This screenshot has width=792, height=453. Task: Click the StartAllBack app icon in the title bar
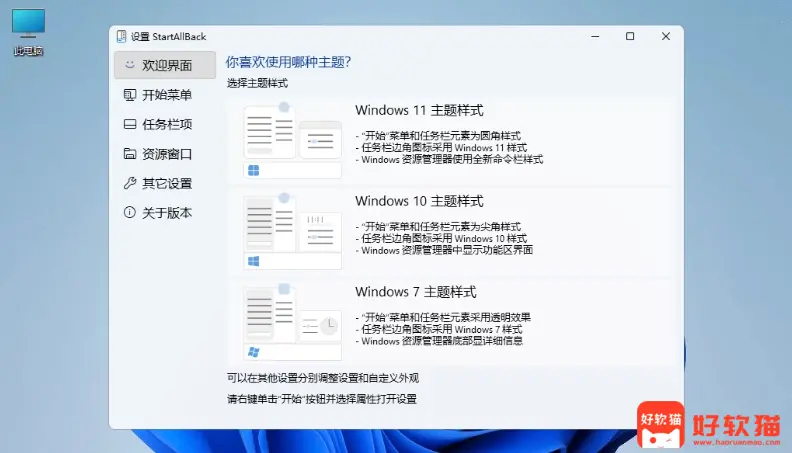121,36
